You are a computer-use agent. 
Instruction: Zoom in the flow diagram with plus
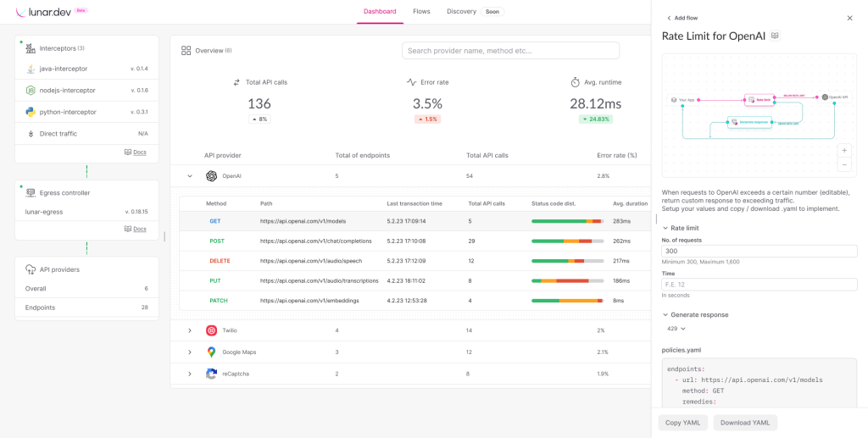843,150
